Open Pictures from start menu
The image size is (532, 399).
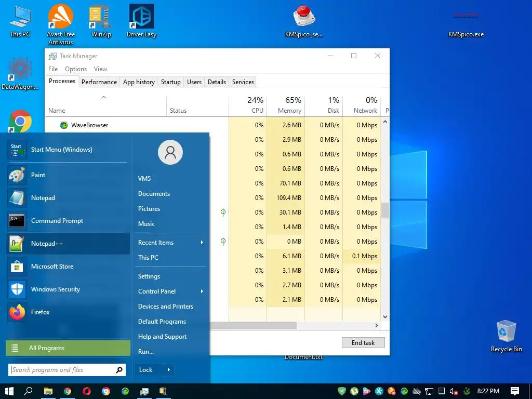coord(149,209)
